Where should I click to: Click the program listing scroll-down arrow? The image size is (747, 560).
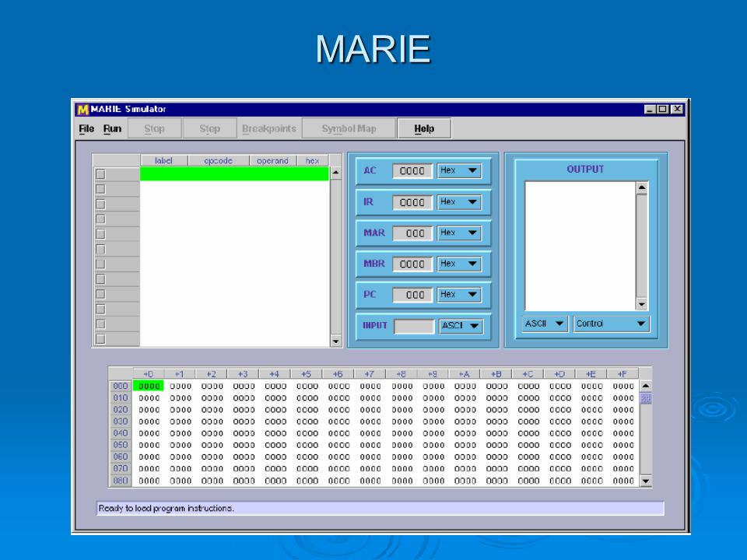tap(336, 341)
